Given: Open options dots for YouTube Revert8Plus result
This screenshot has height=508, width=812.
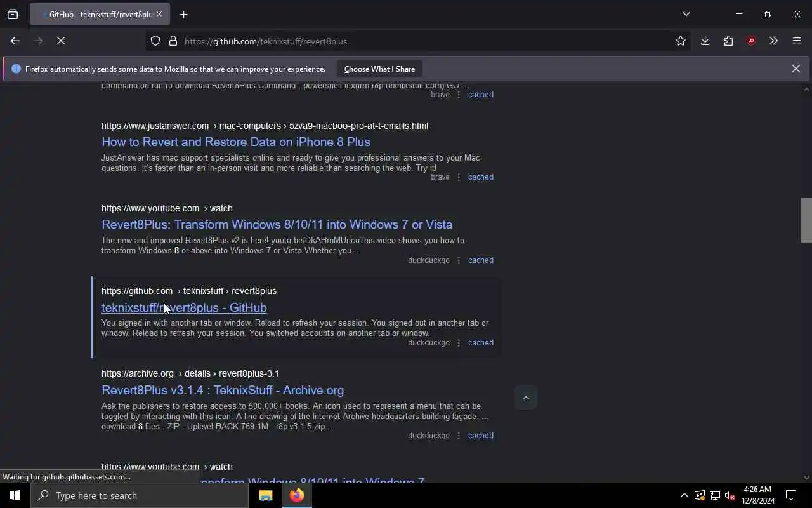Looking at the screenshot, I should pyautogui.click(x=459, y=260).
